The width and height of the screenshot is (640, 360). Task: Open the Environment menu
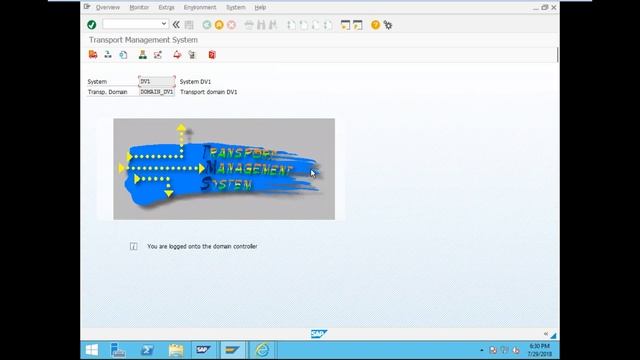click(x=200, y=7)
